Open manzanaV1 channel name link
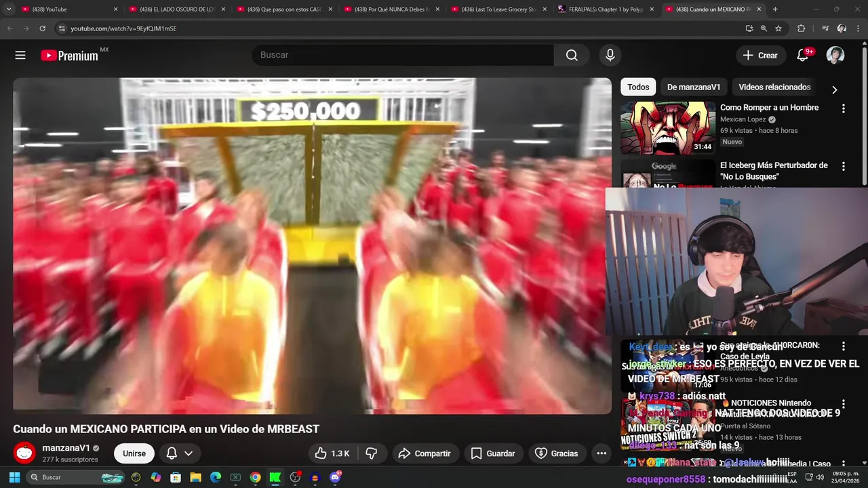 click(66, 448)
